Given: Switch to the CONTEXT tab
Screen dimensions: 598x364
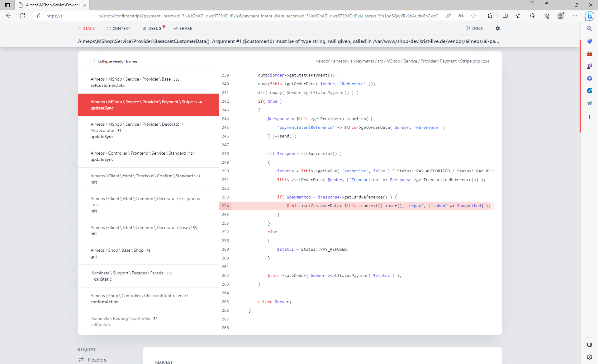Looking at the screenshot, I should click(118, 28).
